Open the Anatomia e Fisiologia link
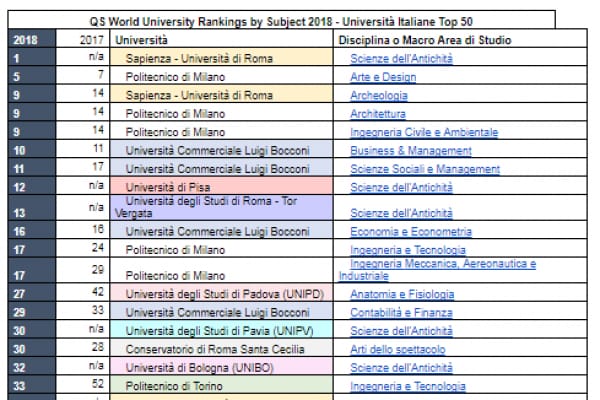600x400 pixels. [x=402, y=294]
